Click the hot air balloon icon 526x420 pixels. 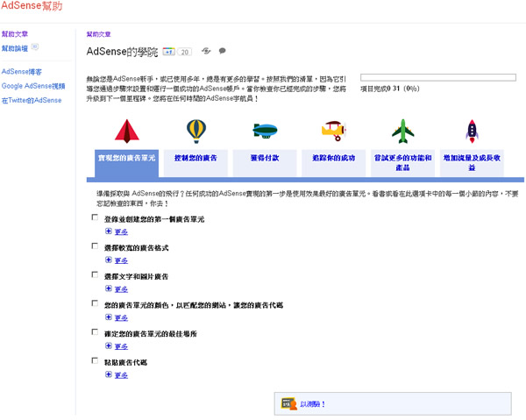[196, 131]
